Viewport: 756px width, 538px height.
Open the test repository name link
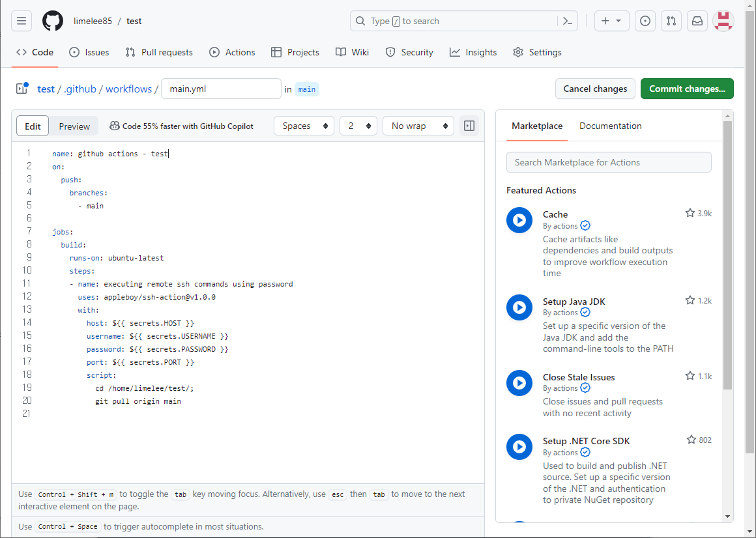tap(134, 21)
